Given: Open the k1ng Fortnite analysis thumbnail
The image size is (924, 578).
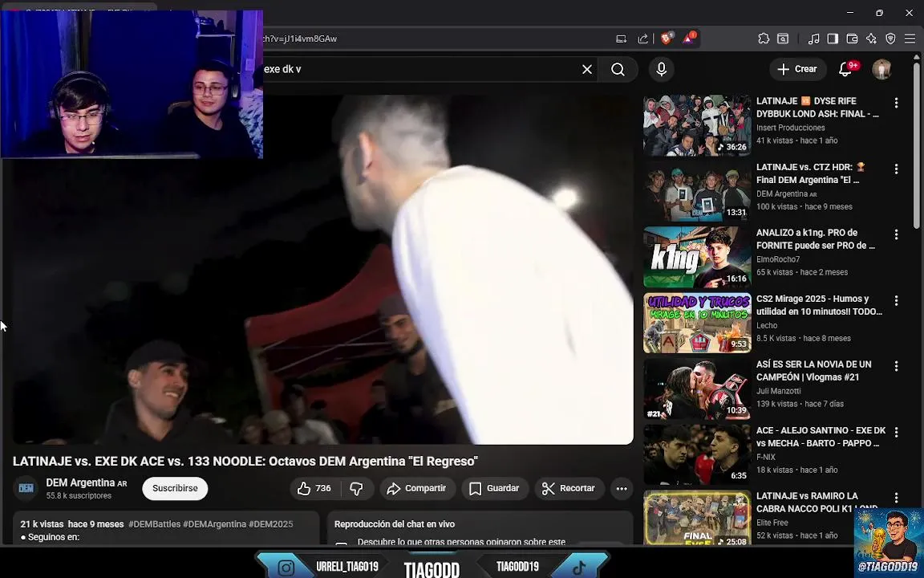Looking at the screenshot, I should pyautogui.click(x=697, y=257).
